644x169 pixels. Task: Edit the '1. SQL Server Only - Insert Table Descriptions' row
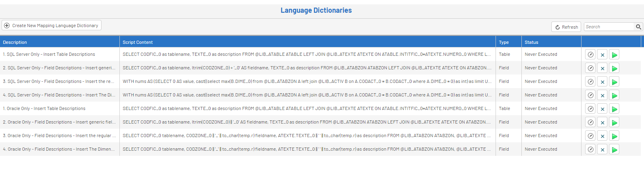click(x=590, y=55)
